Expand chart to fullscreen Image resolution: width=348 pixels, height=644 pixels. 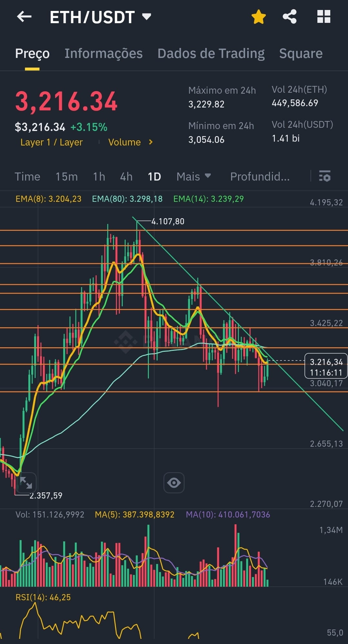pyautogui.click(x=26, y=483)
